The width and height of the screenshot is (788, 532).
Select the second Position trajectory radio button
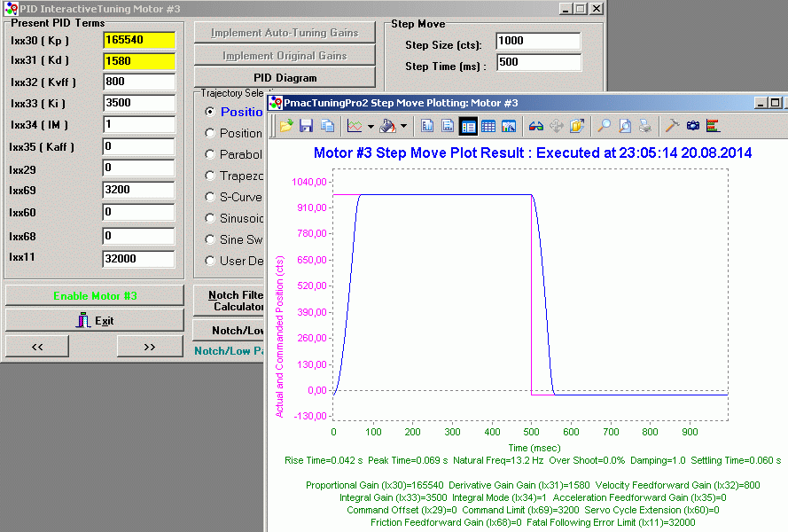click(x=210, y=133)
